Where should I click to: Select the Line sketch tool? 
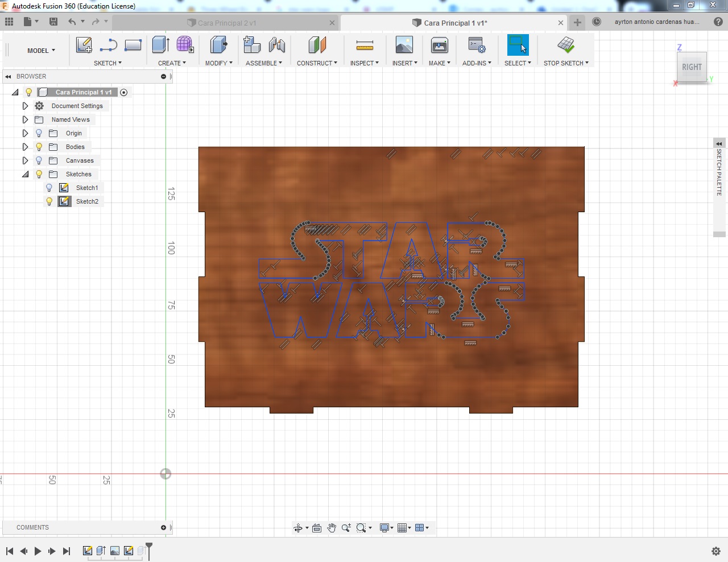point(108,45)
